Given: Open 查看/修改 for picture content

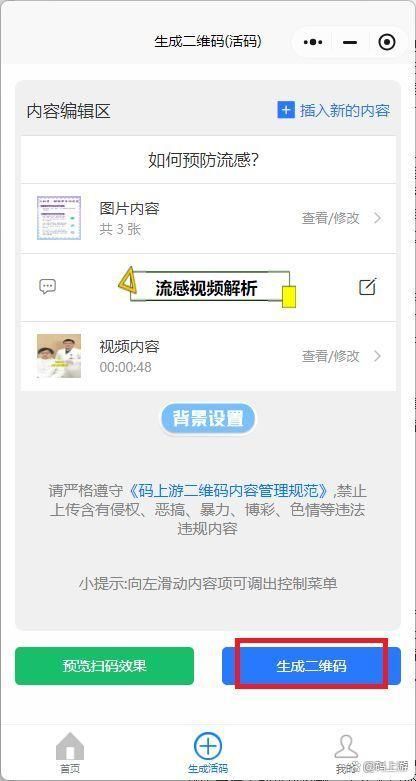Looking at the screenshot, I should (330, 218).
